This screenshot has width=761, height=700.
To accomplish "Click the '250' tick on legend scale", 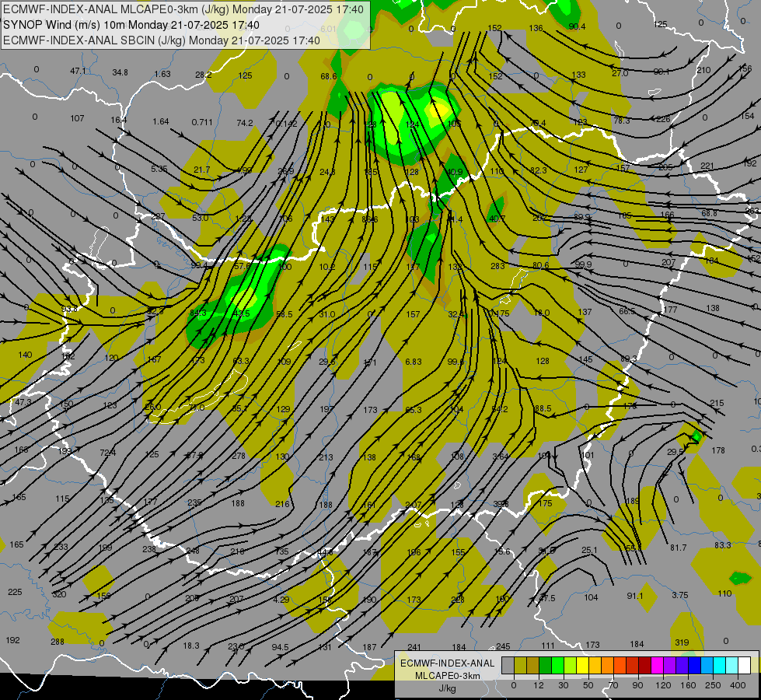I will [x=713, y=685].
